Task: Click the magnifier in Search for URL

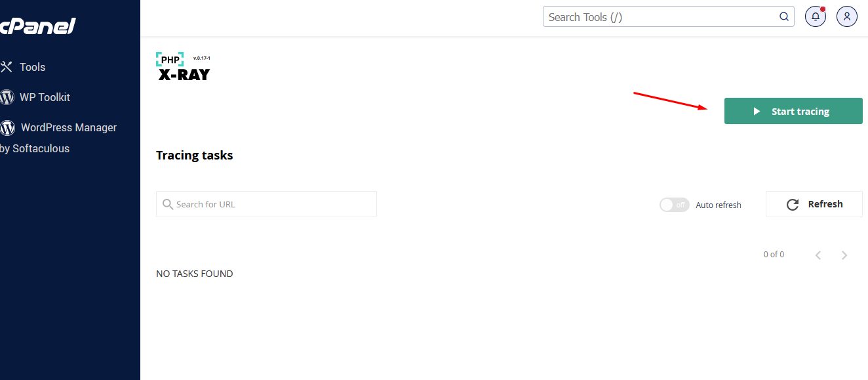Action: point(168,204)
